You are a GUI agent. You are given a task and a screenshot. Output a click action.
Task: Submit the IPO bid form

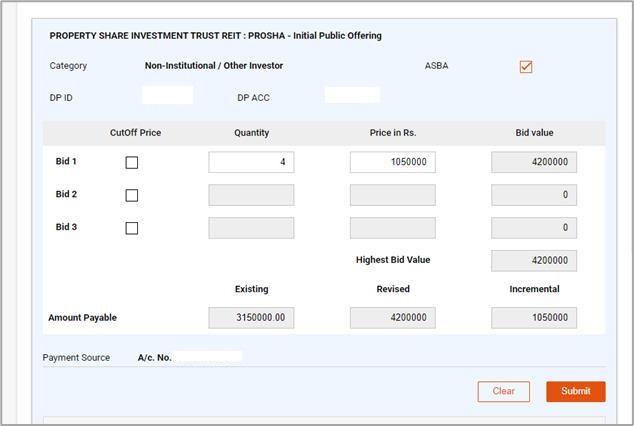(x=575, y=391)
